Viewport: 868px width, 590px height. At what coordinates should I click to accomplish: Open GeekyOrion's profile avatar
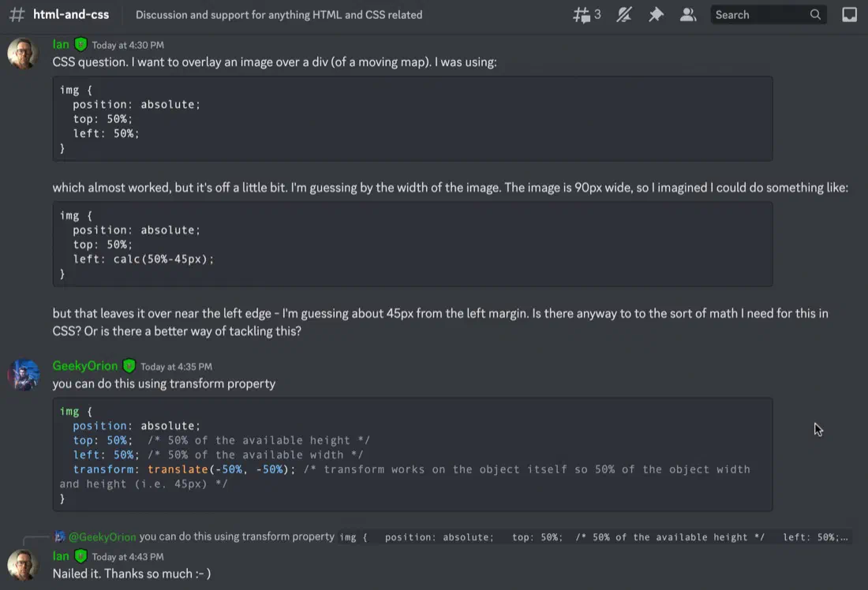(x=23, y=375)
